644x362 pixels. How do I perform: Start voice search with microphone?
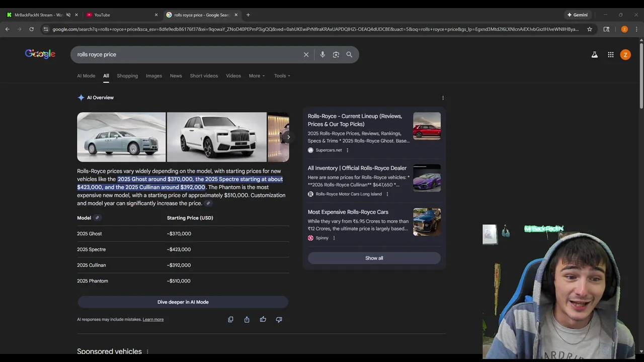[x=323, y=54]
